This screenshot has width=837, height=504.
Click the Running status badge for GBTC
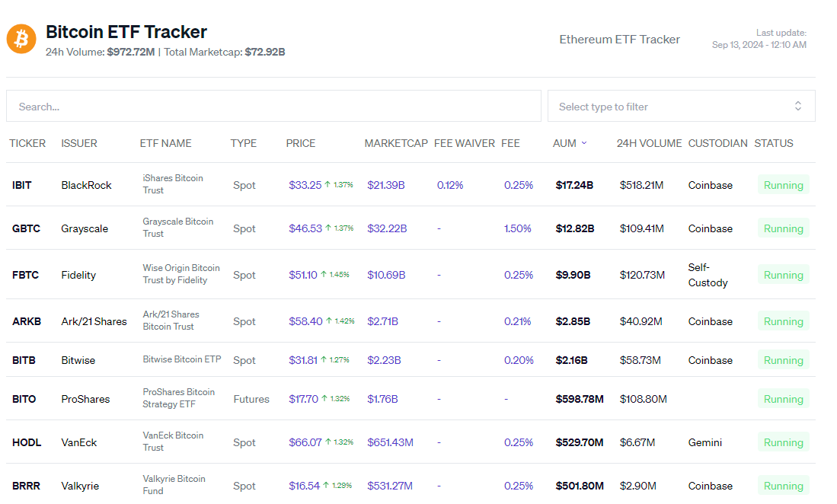(x=783, y=228)
